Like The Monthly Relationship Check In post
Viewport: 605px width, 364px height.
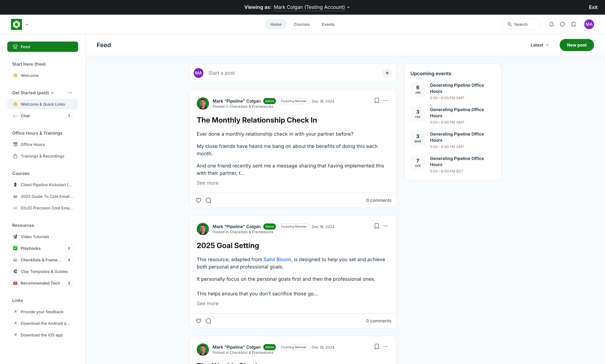pyautogui.click(x=199, y=200)
